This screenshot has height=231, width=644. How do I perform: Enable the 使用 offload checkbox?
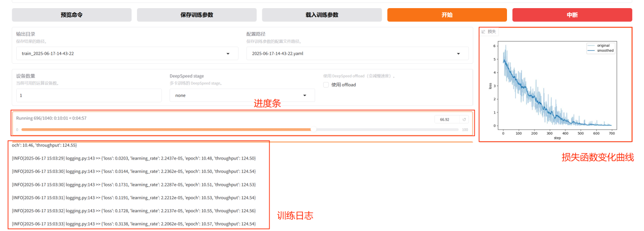(326, 85)
